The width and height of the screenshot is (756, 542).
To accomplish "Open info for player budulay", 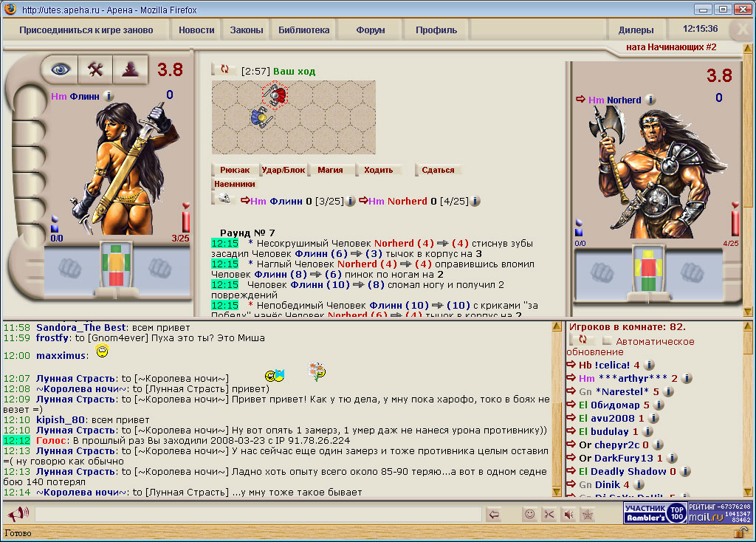I will (647, 431).
